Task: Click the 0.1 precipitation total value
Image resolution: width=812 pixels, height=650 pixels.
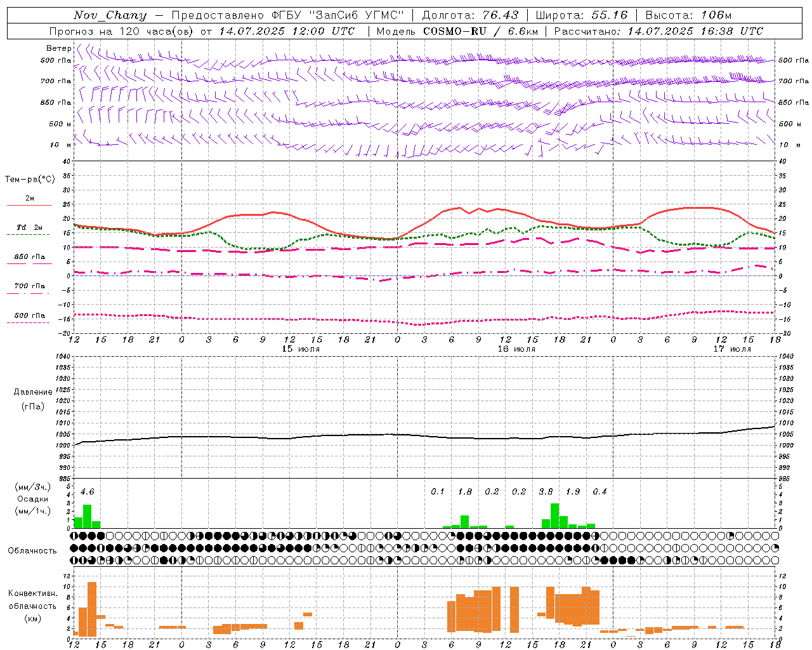Action: coord(438,491)
